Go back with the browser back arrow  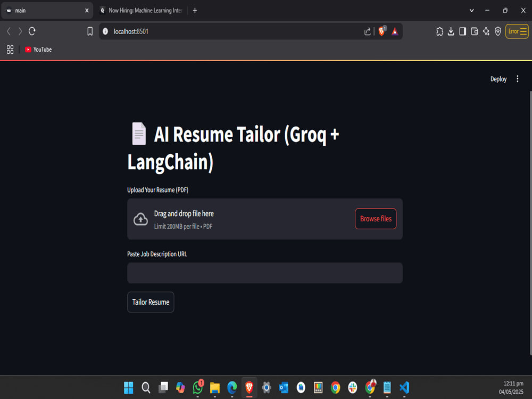[x=9, y=31]
